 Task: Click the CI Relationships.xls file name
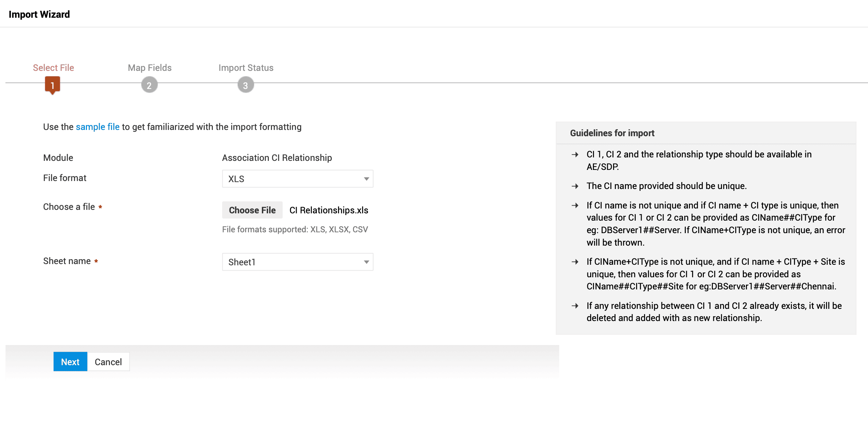[x=329, y=210]
